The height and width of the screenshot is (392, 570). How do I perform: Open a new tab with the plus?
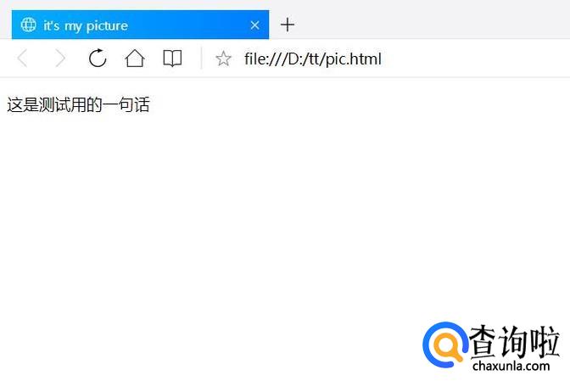[x=288, y=25]
